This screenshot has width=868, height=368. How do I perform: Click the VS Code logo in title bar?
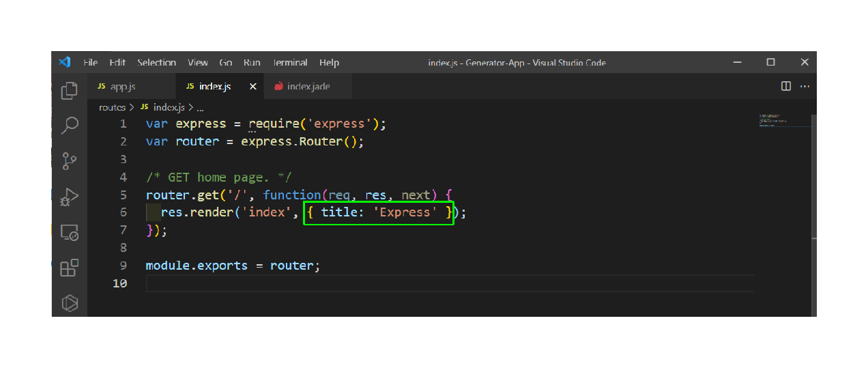pyautogui.click(x=65, y=62)
